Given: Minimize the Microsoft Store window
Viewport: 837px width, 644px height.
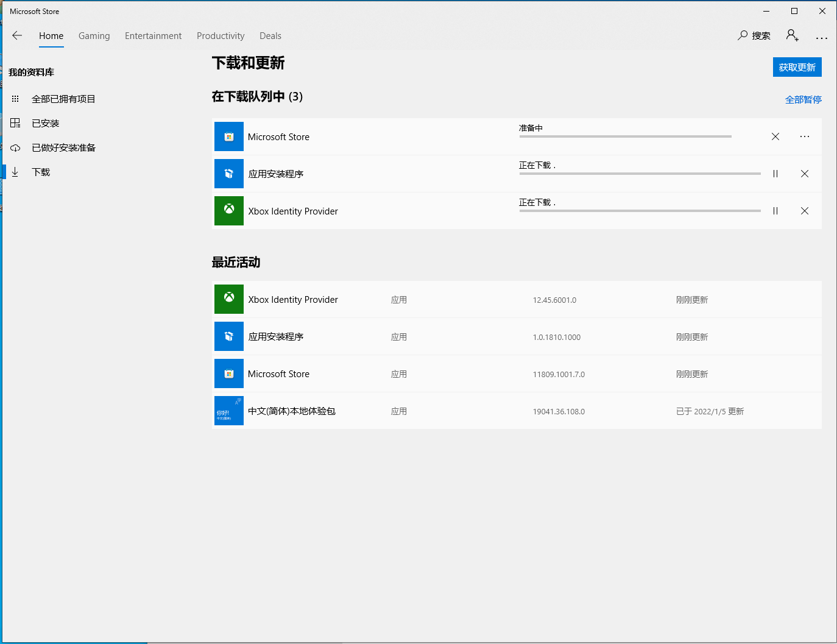Looking at the screenshot, I should pyautogui.click(x=766, y=11).
